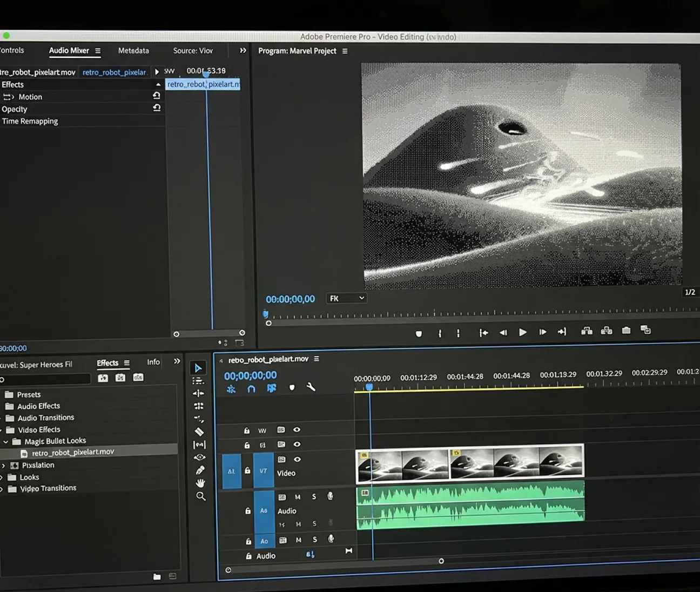Select the Razor tool in toolbar
This screenshot has width=700, height=592.
[x=199, y=432]
